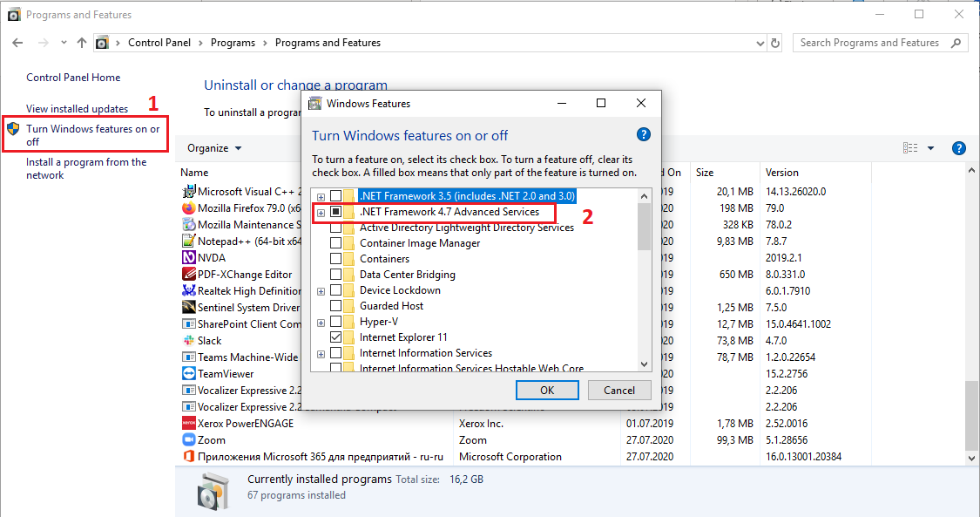Expand .NET Framework 4.7 Advanced Services node
Viewport: 980px width, 517px height.
tap(321, 213)
